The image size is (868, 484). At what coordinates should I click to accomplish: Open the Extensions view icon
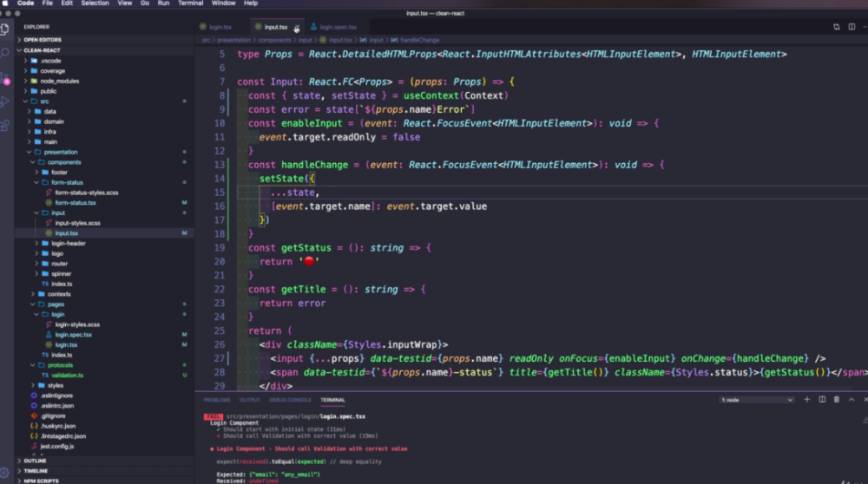[5, 126]
